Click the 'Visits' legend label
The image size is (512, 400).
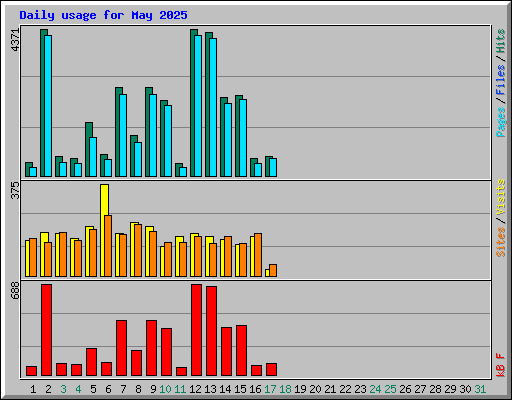(x=500, y=197)
